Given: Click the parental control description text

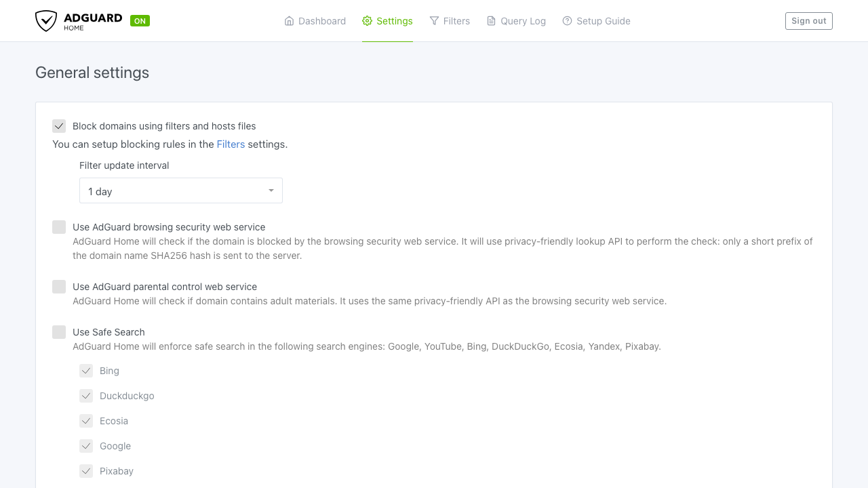Looking at the screenshot, I should 370,301.
